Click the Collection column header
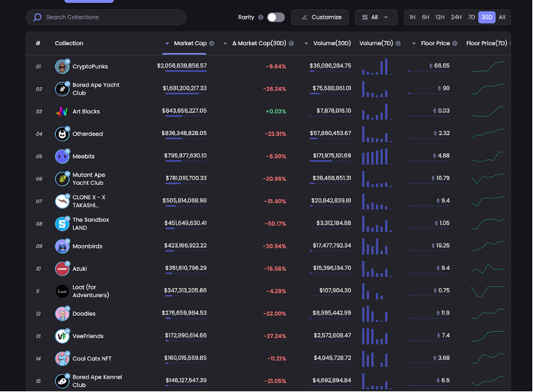 (x=69, y=43)
